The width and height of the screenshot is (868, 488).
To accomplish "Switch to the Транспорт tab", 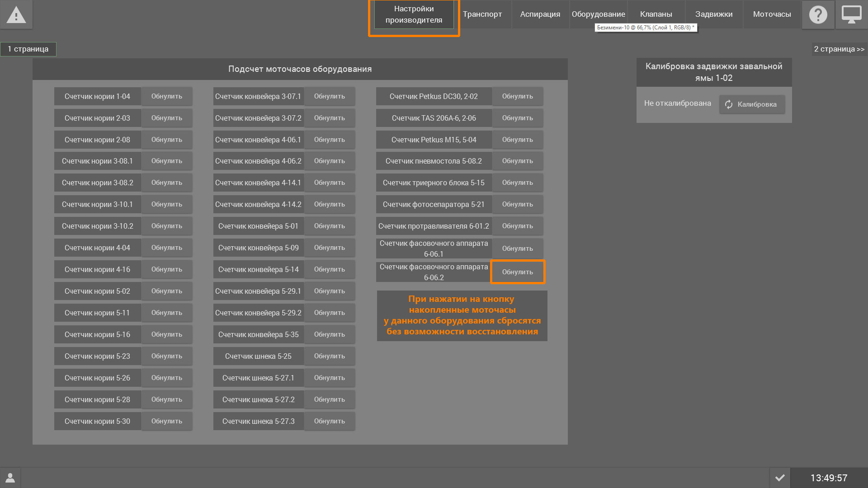I will 482,14.
